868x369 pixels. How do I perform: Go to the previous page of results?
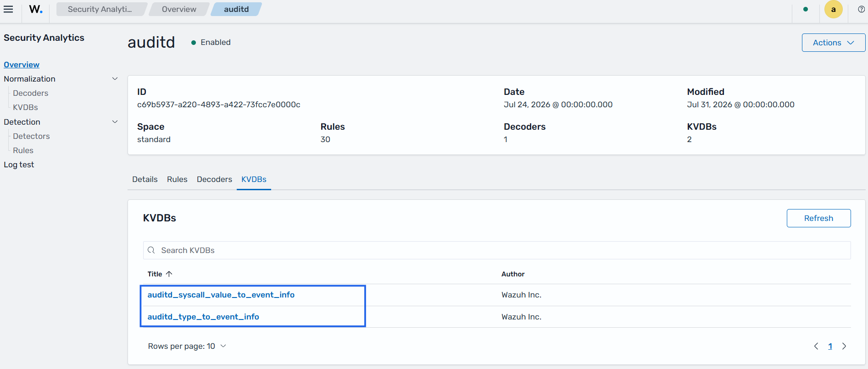816,346
